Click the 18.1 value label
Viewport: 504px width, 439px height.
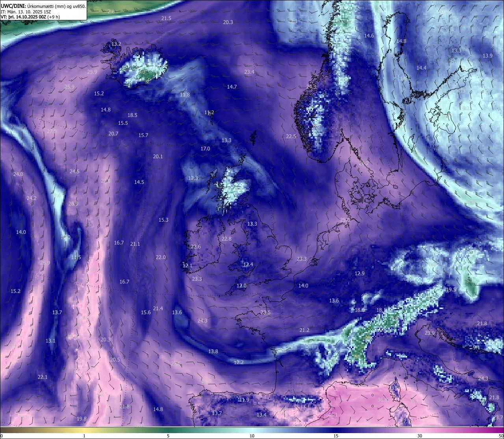pyautogui.click(x=381, y=310)
